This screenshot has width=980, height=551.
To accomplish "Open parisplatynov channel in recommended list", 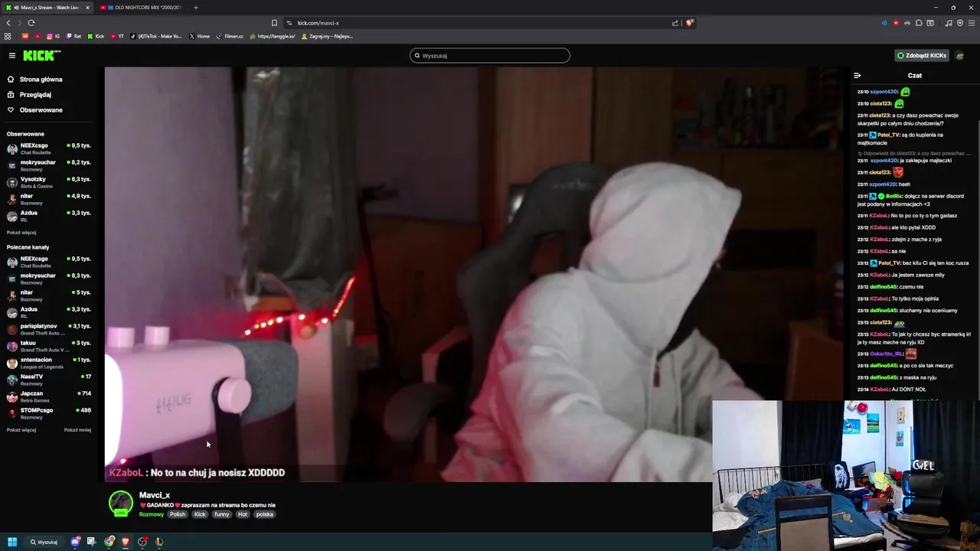I will tap(49, 329).
